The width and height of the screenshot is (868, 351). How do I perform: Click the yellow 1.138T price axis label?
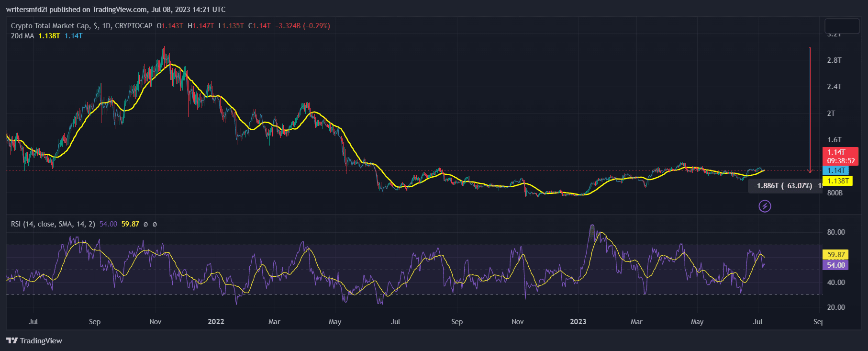(x=838, y=181)
